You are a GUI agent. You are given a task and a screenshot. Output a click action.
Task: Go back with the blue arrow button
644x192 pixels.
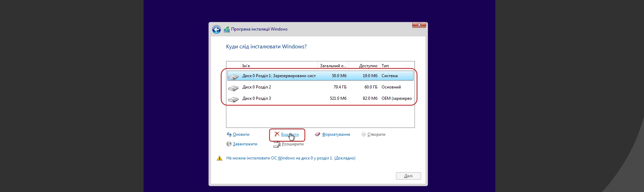(216, 29)
